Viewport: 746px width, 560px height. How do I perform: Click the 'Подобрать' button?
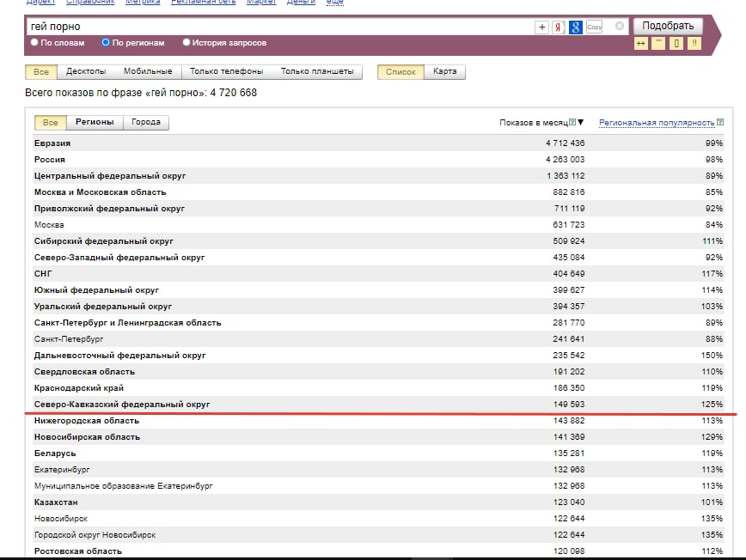pyautogui.click(x=668, y=26)
